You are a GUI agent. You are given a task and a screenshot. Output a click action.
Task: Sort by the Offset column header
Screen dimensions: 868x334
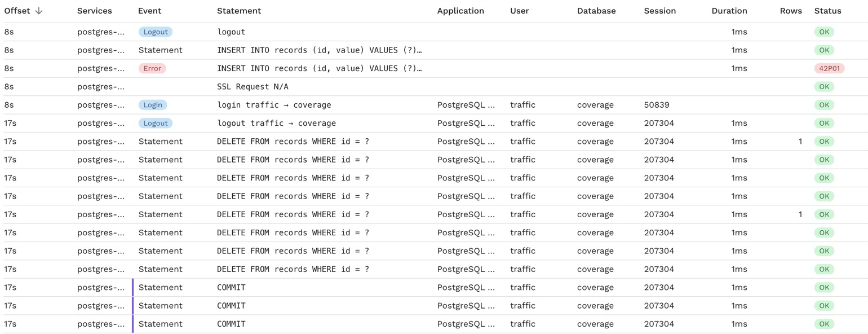pos(17,11)
